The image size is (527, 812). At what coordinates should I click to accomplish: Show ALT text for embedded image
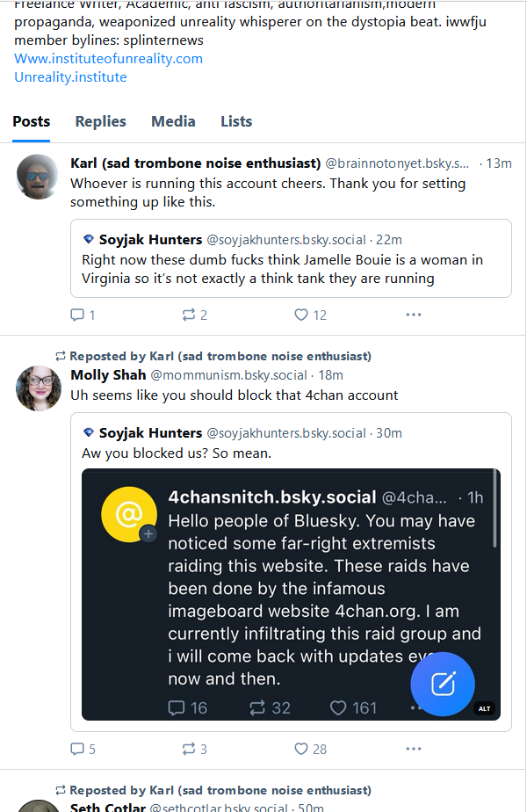484,708
